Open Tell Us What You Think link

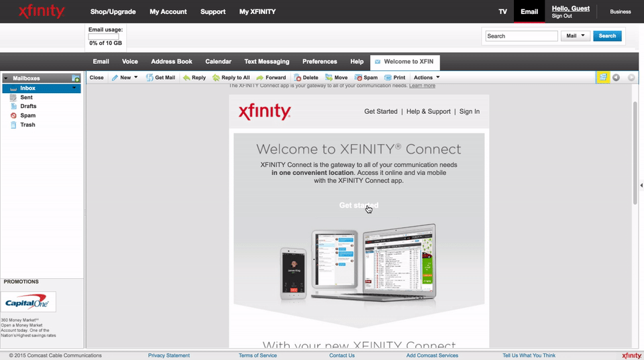point(529,355)
